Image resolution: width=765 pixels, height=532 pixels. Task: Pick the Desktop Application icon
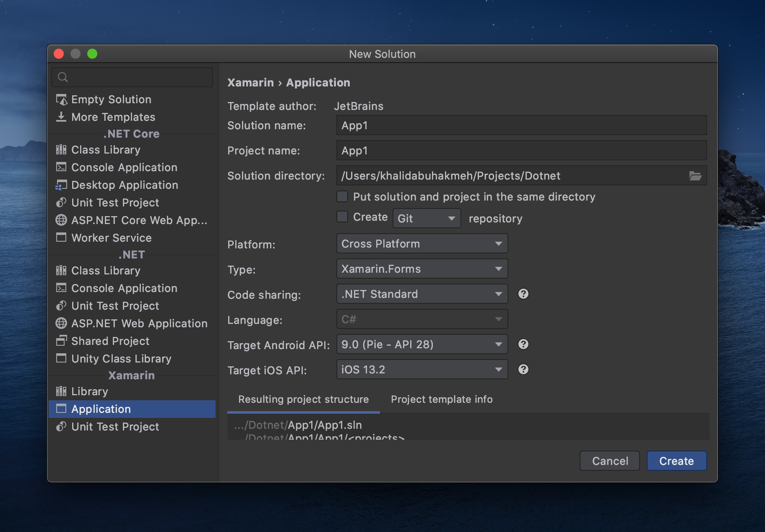[x=61, y=185]
